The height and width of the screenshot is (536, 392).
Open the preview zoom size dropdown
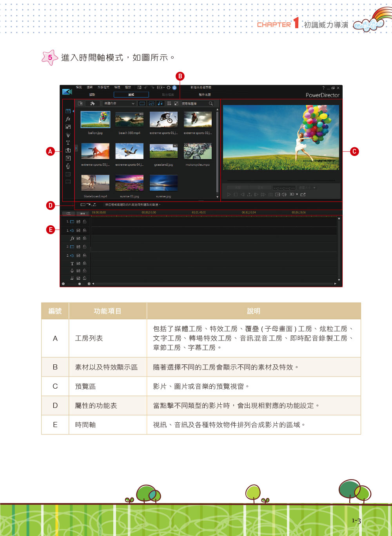(307, 188)
